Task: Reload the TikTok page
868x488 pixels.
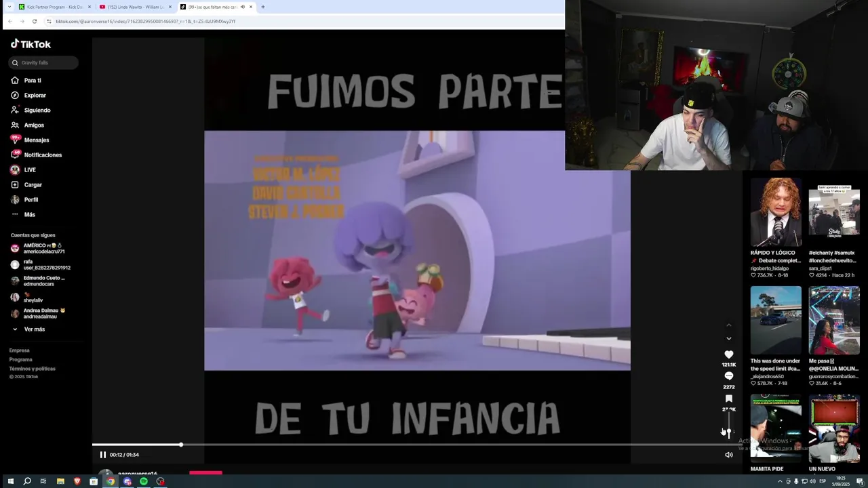Action: coord(34,21)
